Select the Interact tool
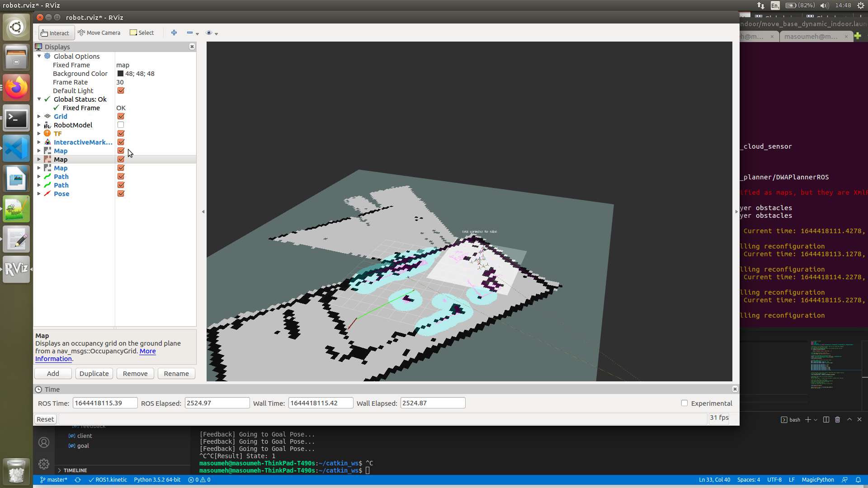Viewport: 868px width, 488px height. [x=56, y=33]
